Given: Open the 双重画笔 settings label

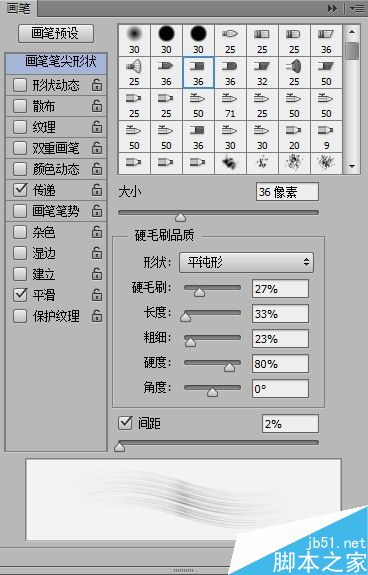Looking at the screenshot, I should click(x=56, y=148).
